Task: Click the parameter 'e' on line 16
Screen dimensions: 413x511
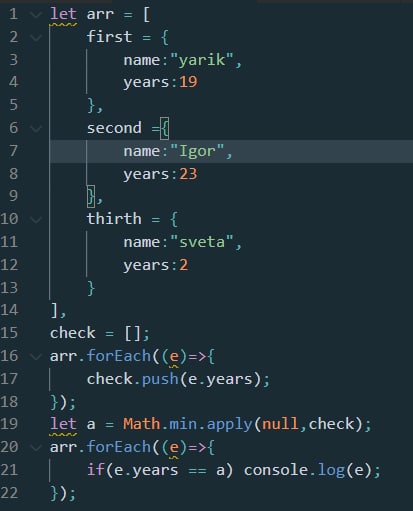Action: [174, 357]
